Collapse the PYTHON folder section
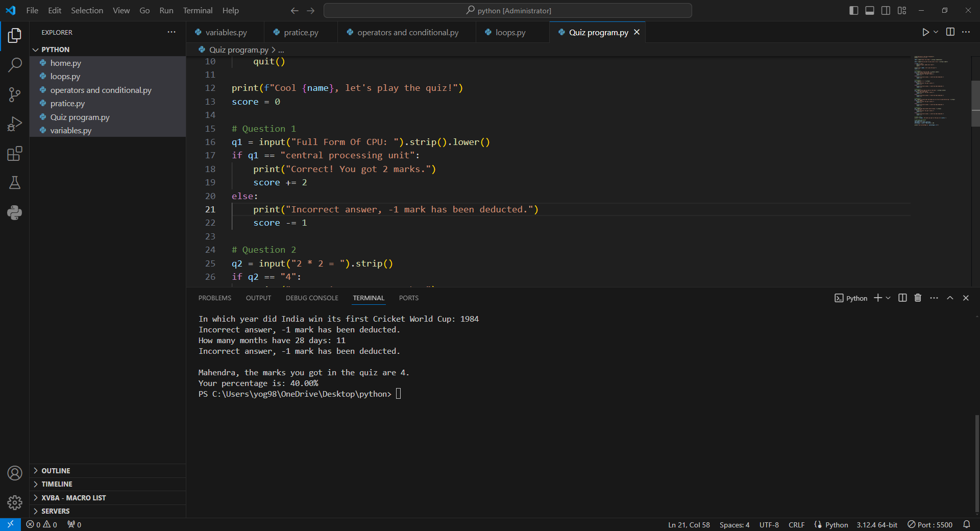Screen dimensions: 980x531 point(108,50)
